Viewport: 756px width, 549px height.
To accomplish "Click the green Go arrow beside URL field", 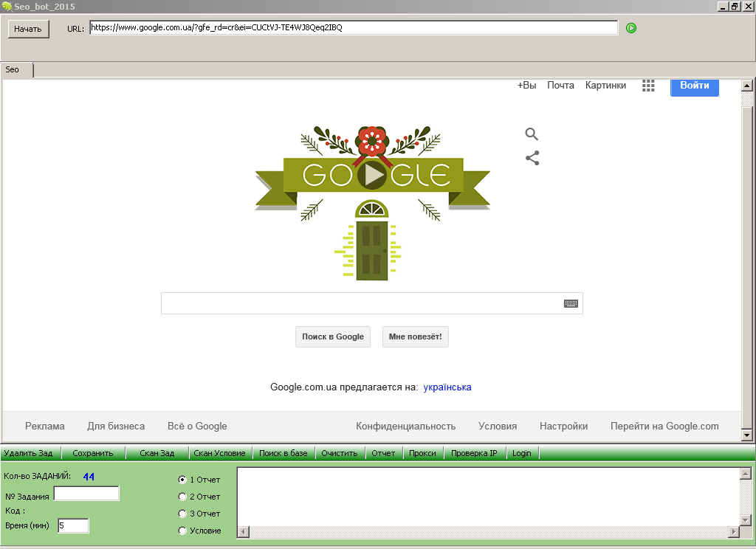I will point(630,28).
